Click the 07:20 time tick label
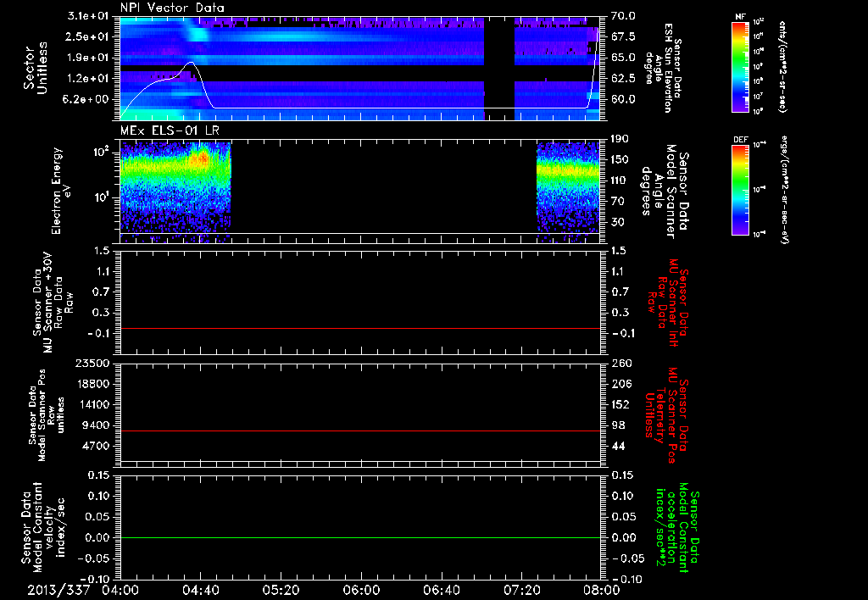The height and width of the screenshot is (600, 868). pos(521,590)
